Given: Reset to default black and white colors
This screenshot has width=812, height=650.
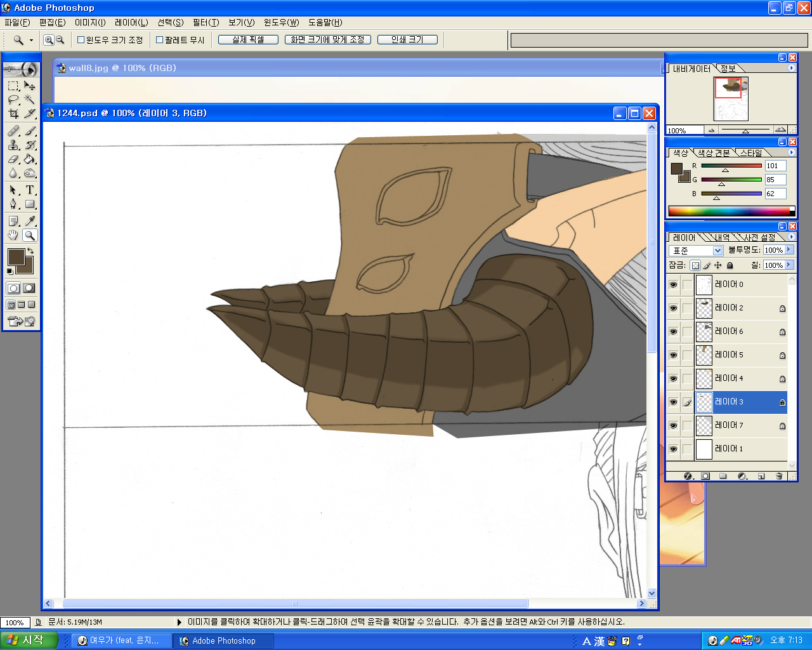Looking at the screenshot, I should [10, 271].
